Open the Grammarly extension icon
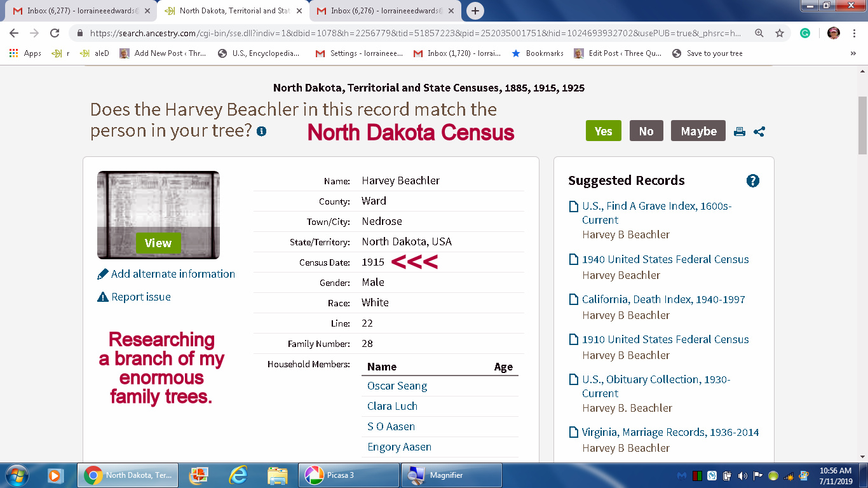868x488 pixels. [x=805, y=33]
